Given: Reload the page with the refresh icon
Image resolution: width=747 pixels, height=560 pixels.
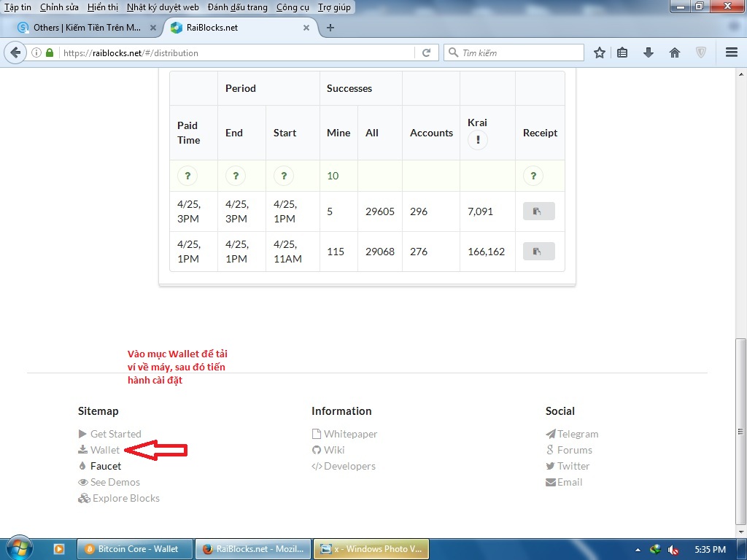Looking at the screenshot, I should coord(426,52).
